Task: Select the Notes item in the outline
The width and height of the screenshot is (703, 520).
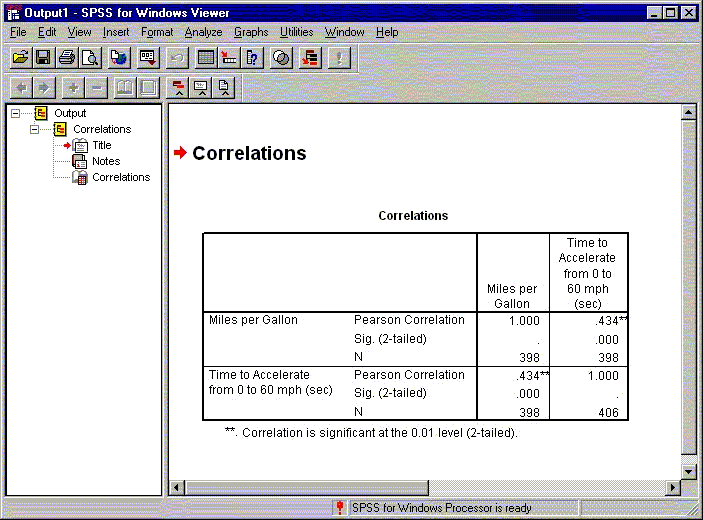Action: click(x=106, y=161)
